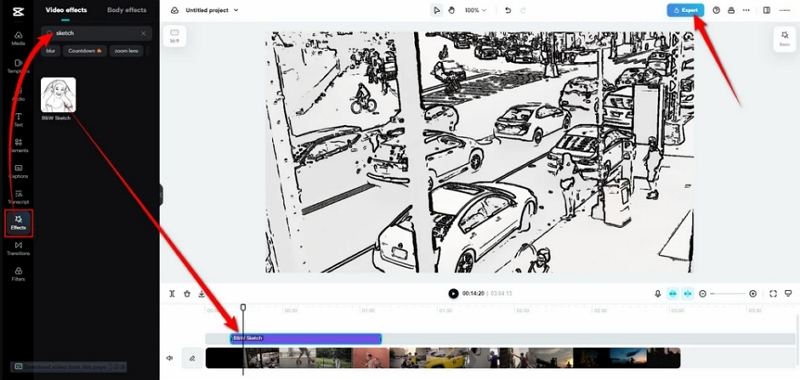Open the Transcript sidebar section

pyautogui.click(x=18, y=197)
